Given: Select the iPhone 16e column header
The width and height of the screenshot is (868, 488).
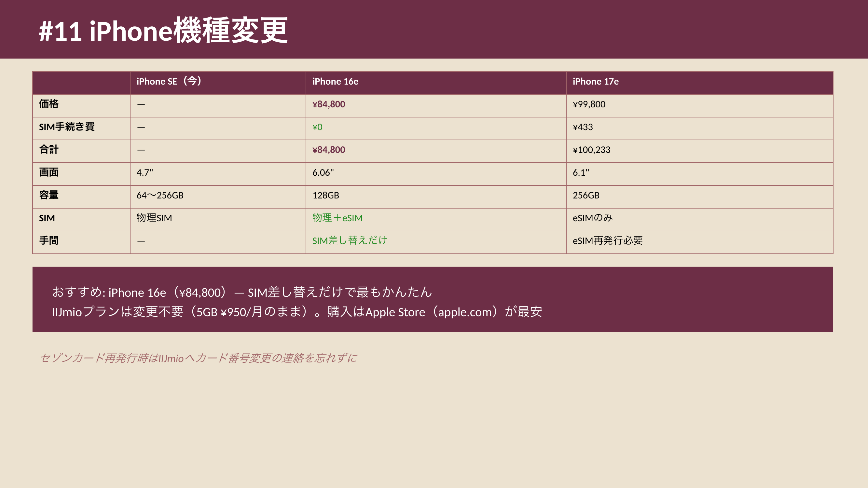Looking at the screenshot, I should click(x=335, y=82).
